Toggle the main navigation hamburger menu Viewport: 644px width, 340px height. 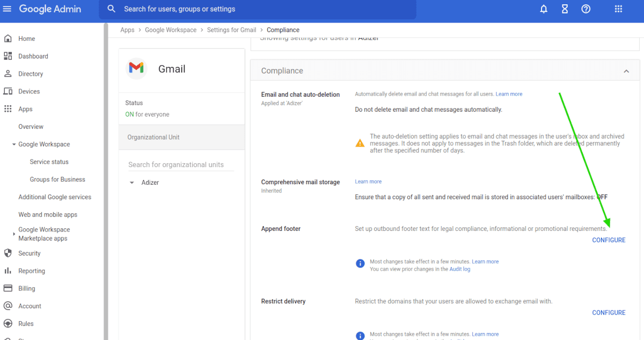pos(7,9)
